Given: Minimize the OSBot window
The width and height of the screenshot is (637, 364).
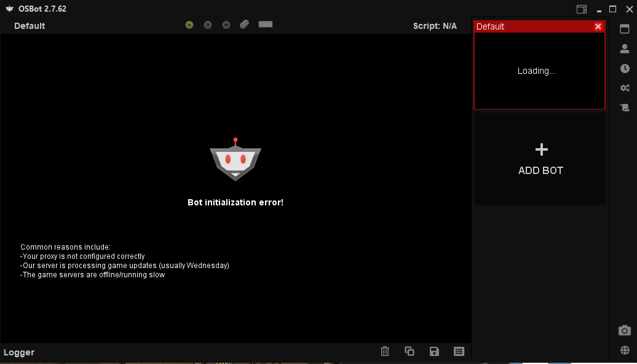Looking at the screenshot, I should click(x=599, y=10).
